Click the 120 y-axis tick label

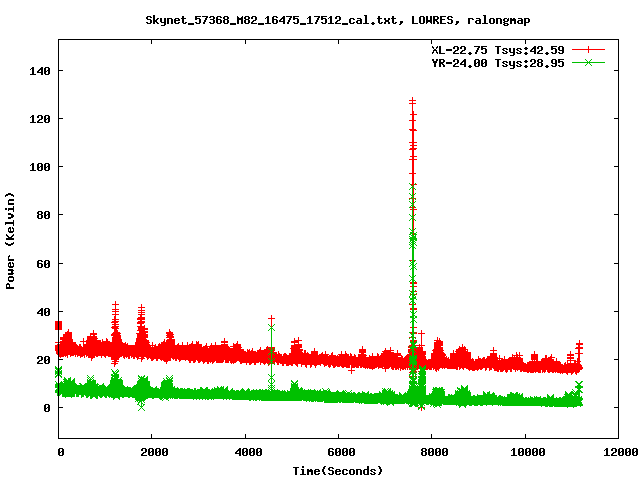pyautogui.click(x=40, y=119)
